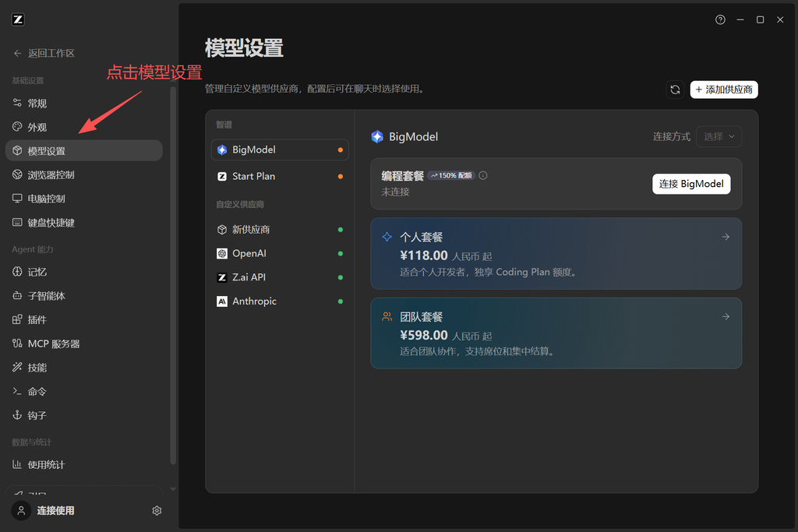798x532 pixels.
Task: Click the sidebar vertical scrollbar
Action: point(173,275)
